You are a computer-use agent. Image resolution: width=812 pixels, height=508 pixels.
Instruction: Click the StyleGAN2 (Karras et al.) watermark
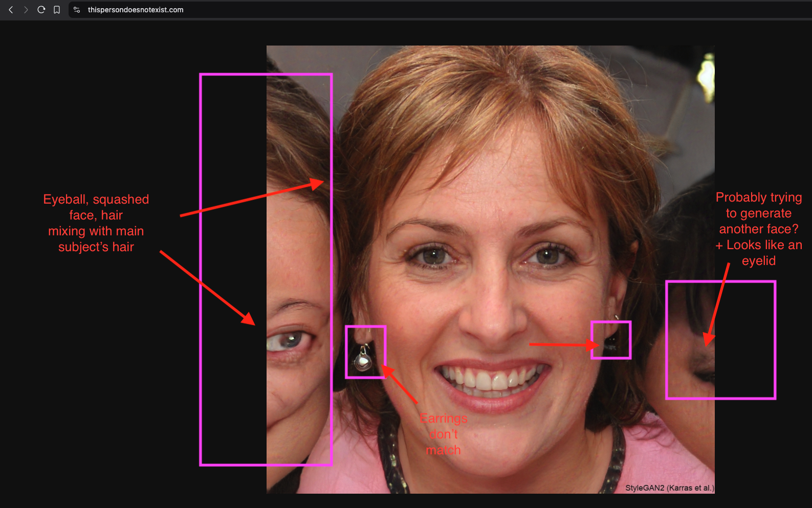[x=669, y=488]
